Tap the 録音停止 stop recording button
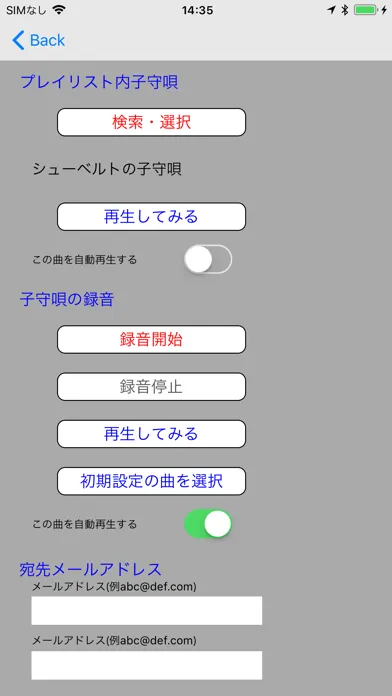 coord(151,387)
